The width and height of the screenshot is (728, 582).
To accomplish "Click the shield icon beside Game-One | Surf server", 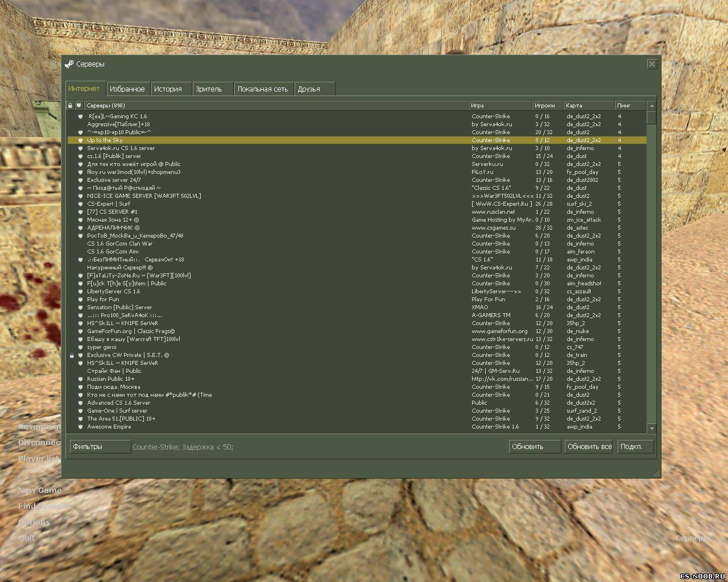I will click(80, 411).
